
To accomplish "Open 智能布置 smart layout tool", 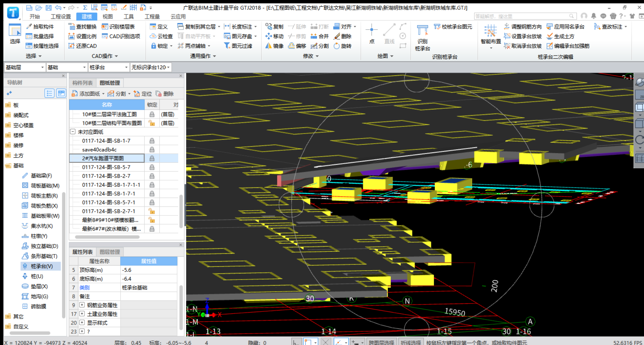I will 490,37.
